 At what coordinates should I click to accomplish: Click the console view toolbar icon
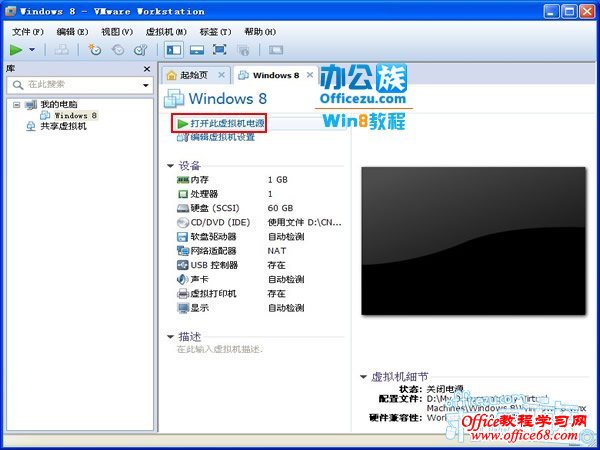[x=276, y=49]
